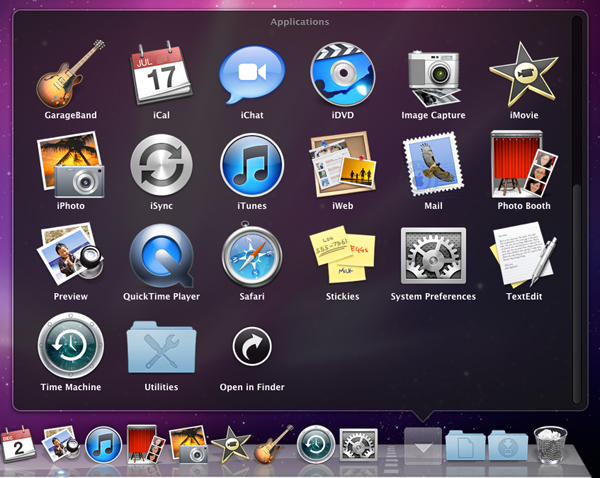Image resolution: width=600 pixels, height=478 pixels.
Task: Click Photo Booth in the Dock
Action: pyautogui.click(x=146, y=444)
